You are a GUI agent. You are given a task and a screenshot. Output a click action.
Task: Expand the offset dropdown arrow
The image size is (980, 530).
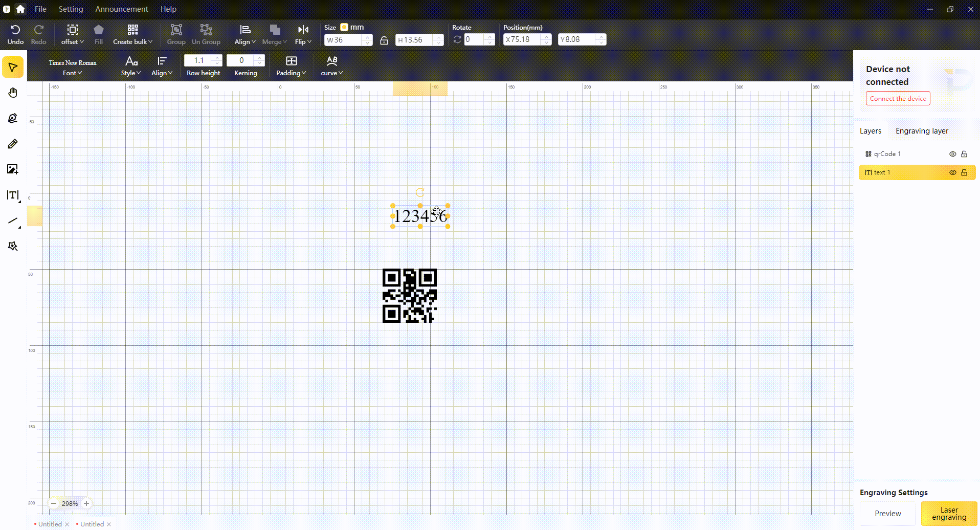click(82, 42)
